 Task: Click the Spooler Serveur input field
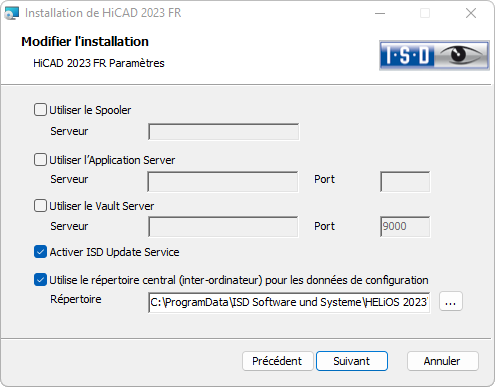pos(223,132)
